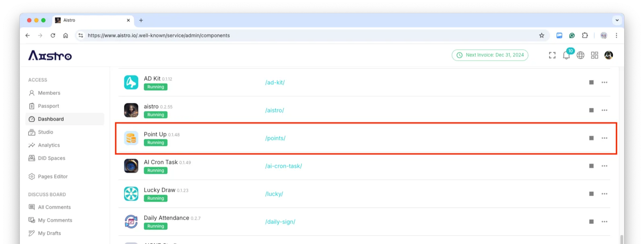The image size is (644, 244).
Task: Open more options for aistro
Action: (x=605, y=110)
